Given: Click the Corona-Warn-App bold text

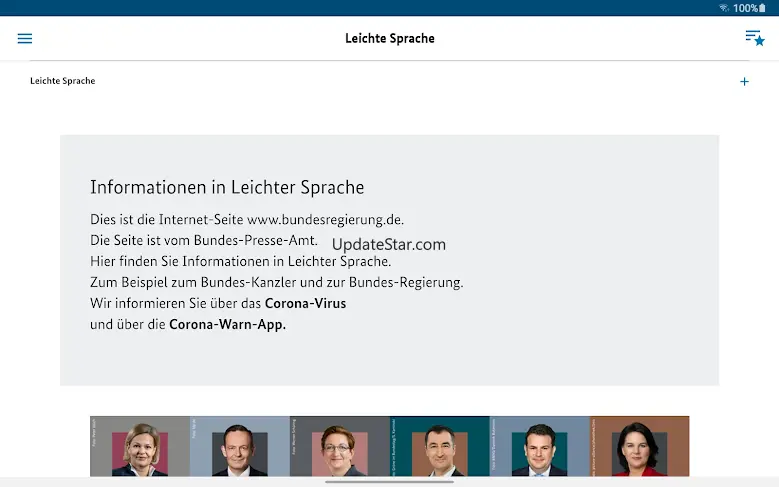Looking at the screenshot, I should (227, 324).
